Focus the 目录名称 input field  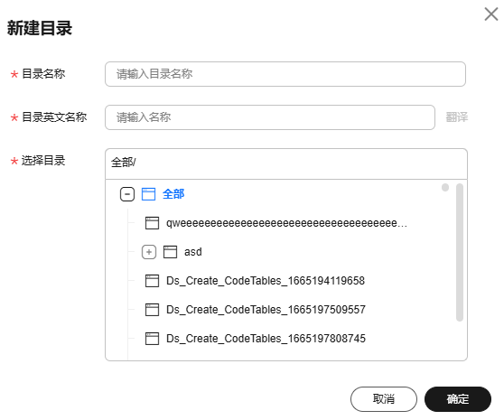click(x=285, y=74)
